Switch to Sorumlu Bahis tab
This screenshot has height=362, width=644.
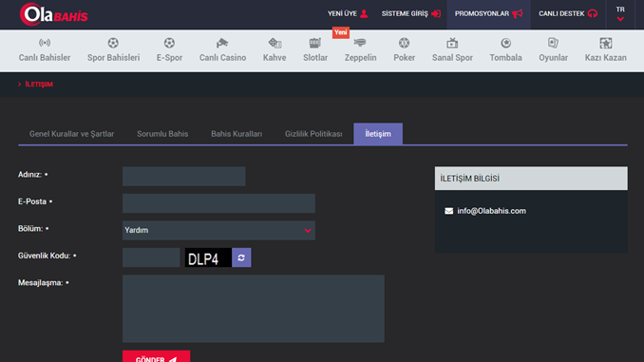point(162,134)
